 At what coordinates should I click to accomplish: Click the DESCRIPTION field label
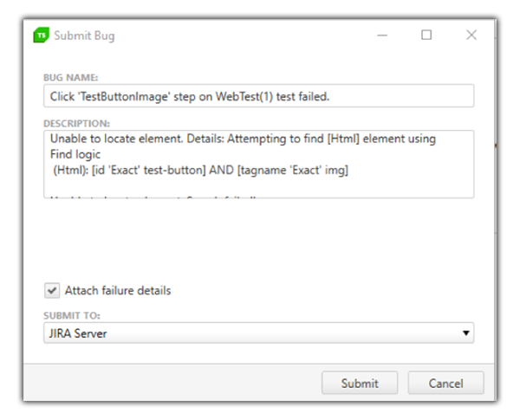(x=76, y=124)
